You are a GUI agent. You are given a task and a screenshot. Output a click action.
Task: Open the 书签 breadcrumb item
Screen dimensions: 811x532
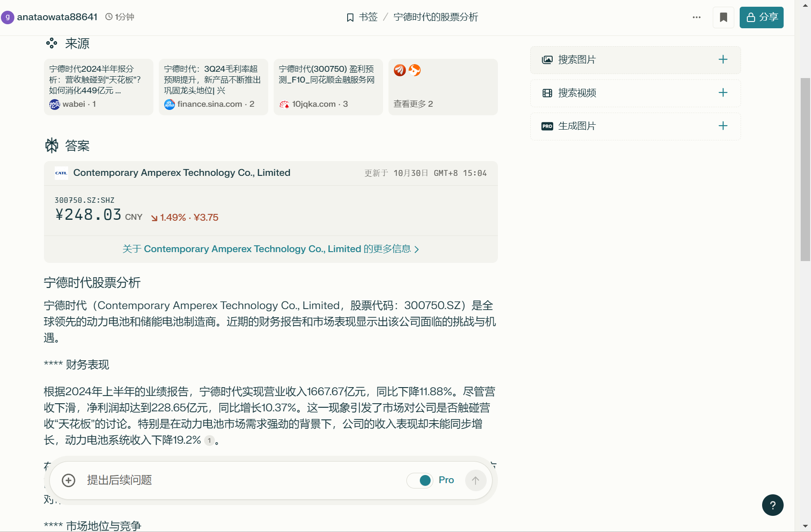[x=362, y=17]
